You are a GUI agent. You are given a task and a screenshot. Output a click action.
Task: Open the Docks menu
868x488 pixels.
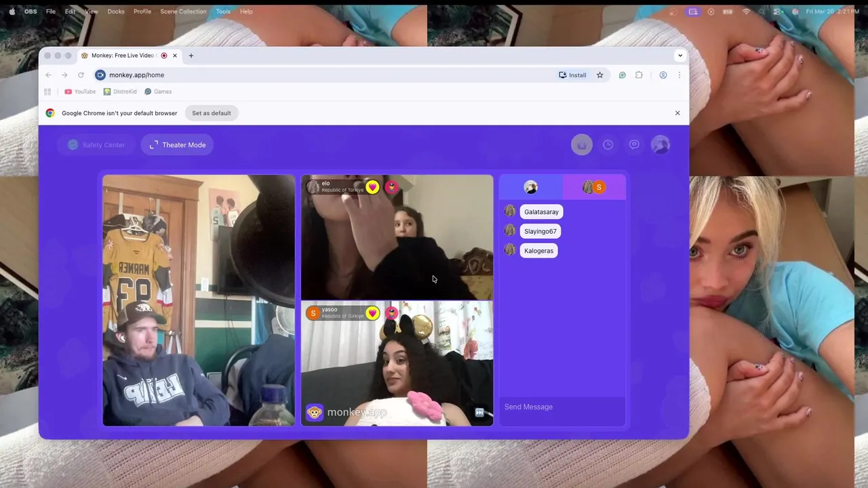click(x=116, y=12)
